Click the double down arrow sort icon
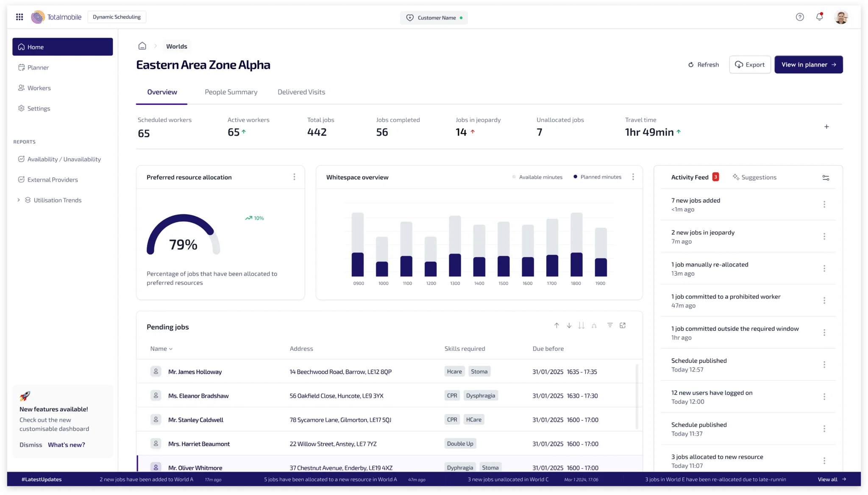Image resolution: width=868 pixels, height=495 pixels. coord(581,325)
